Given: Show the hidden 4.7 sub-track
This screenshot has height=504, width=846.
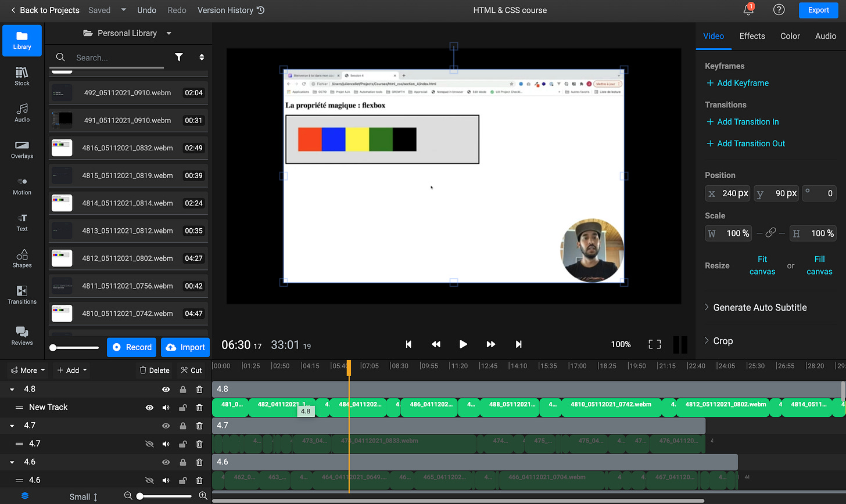Looking at the screenshot, I should [x=149, y=444].
